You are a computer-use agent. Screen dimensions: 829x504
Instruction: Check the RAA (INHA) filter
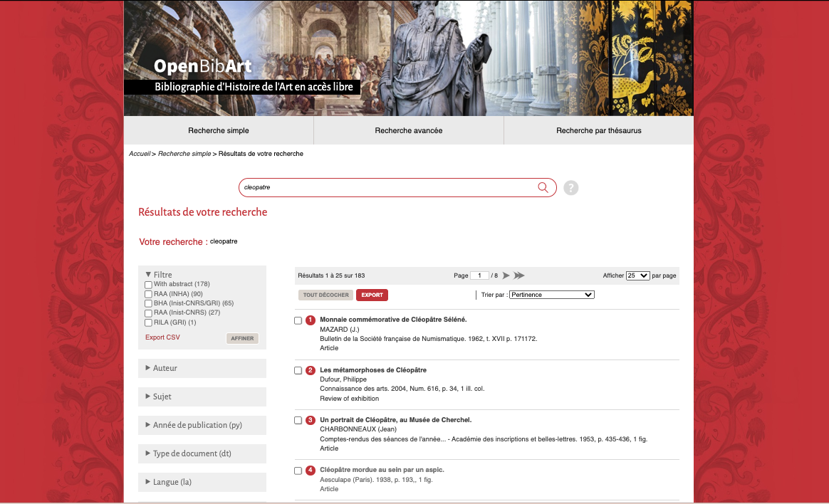pyautogui.click(x=148, y=294)
